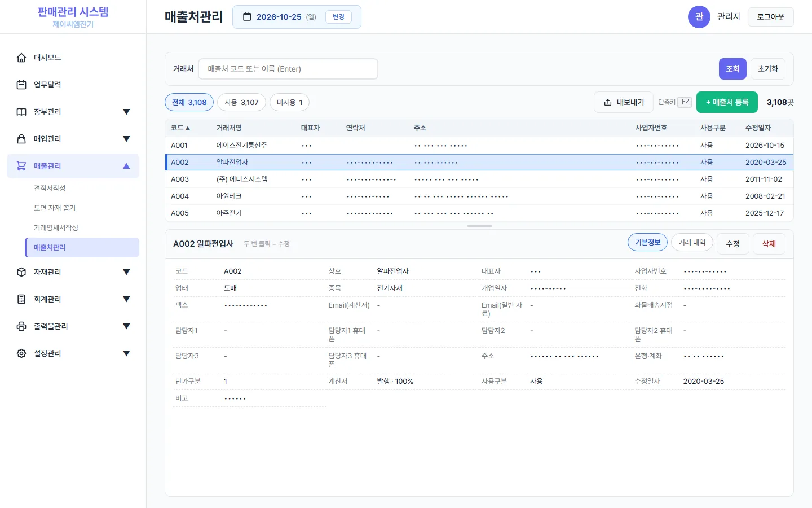812x508 pixels.
Task: Open 견적서작성 submenu item
Action: point(82,188)
